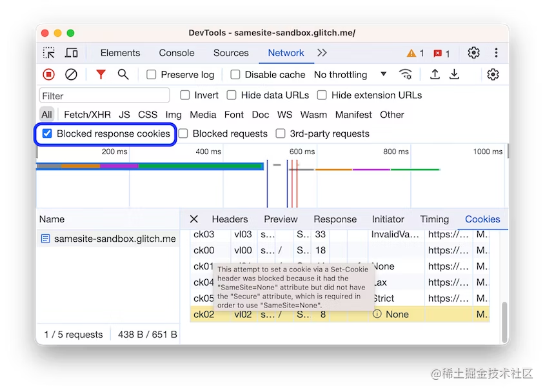Clear the network log
The height and width of the screenshot is (392, 545).
[x=71, y=74]
